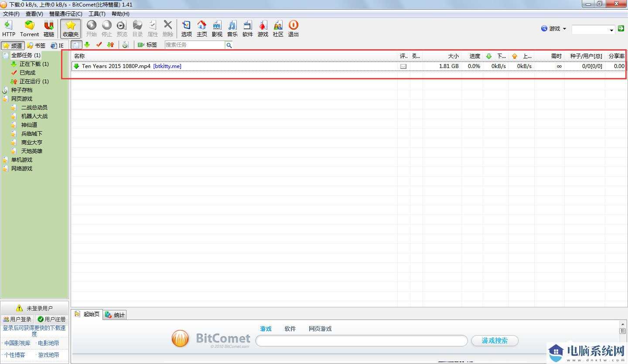The height and width of the screenshot is (364, 628).
Task: Click the HTTP new task icon
Action: (8, 28)
